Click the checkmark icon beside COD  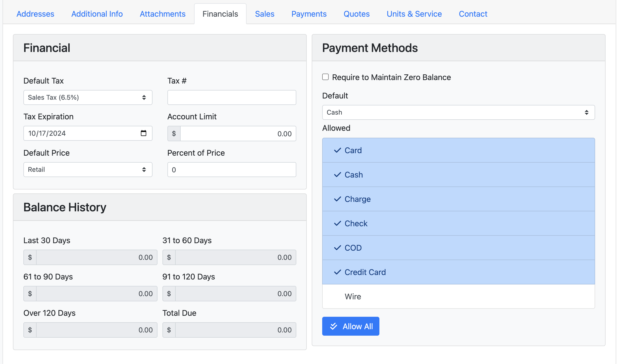click(x=337, y=248)
